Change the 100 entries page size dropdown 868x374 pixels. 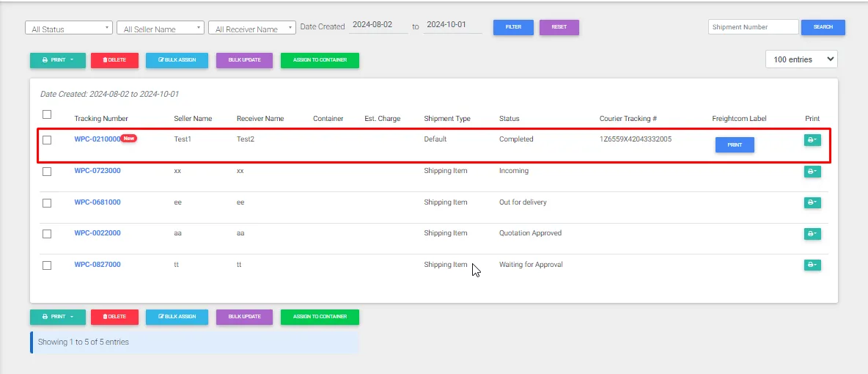pos(801,59)
